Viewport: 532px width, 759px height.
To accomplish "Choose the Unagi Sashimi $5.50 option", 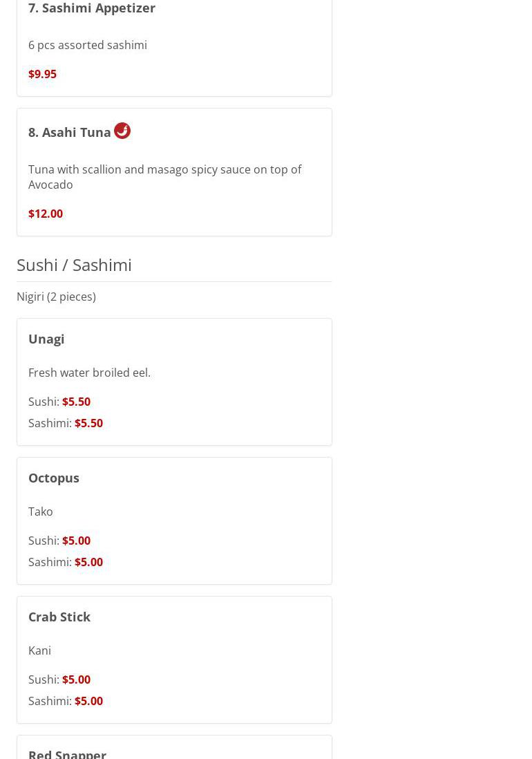I will tap(88, 423).
